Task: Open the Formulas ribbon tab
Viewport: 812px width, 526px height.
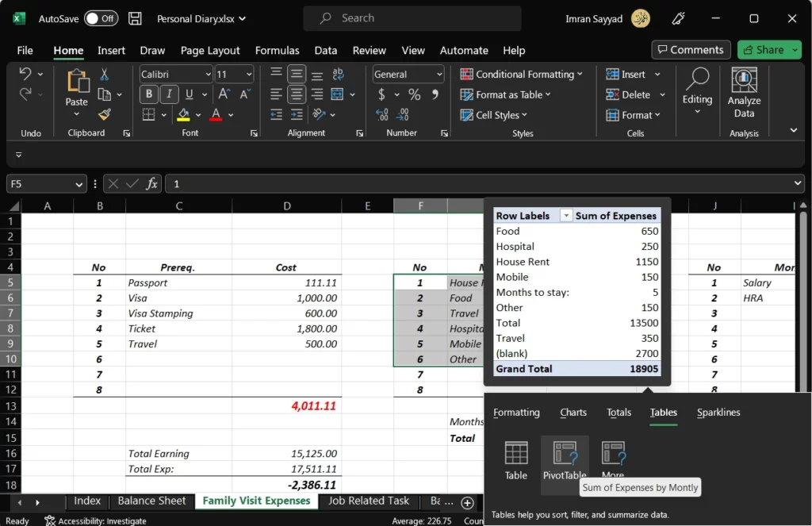Action: click(x=277, y=50)
